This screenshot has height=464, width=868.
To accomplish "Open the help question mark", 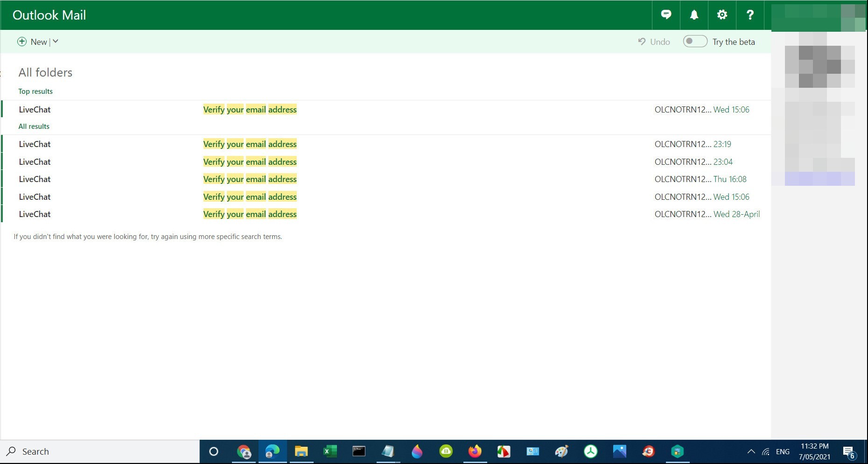I will (750, 15).
